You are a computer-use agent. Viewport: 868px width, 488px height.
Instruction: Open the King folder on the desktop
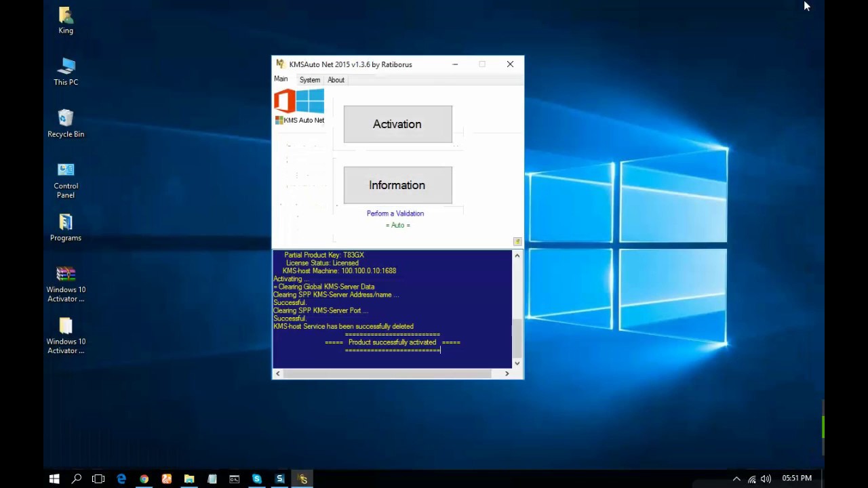pos(66,20)
